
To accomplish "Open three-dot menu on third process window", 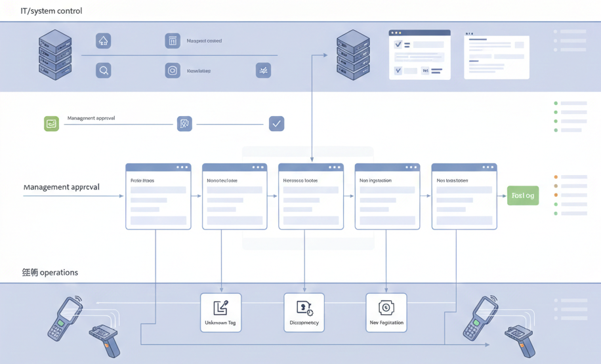I will click(x=335, y=167).
